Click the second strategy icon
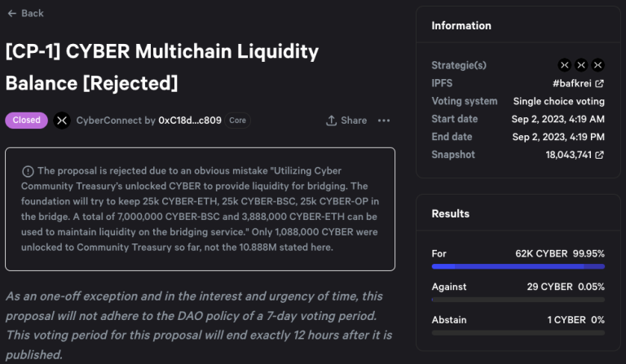626x364 pixels. [x=581, y=65]
